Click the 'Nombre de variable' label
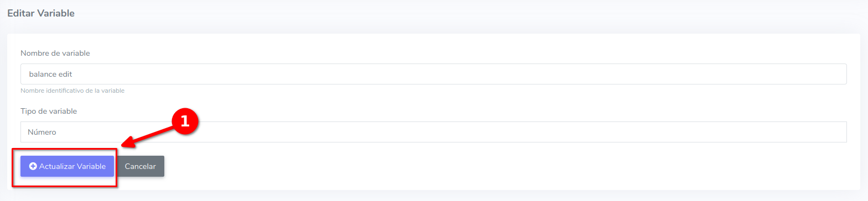Screen dimensions: 868x201 point(55,53)
